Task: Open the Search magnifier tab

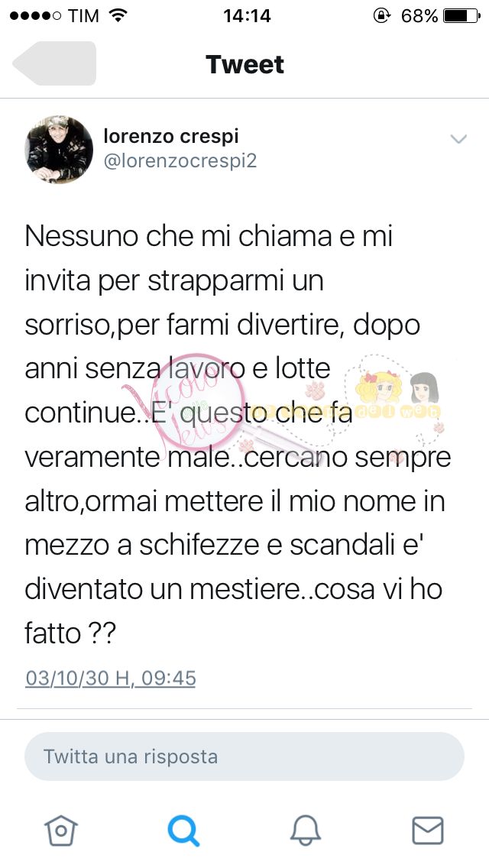Action: click(x=183, y=831)
